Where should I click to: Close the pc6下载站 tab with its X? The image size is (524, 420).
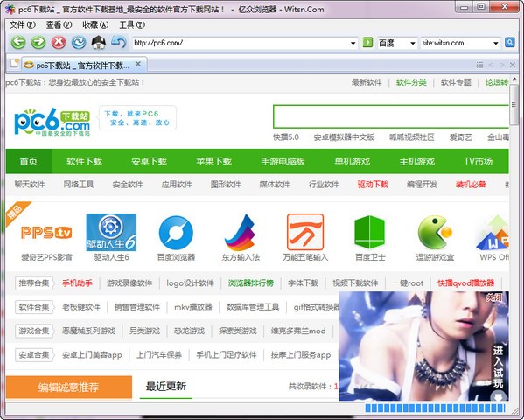[x=138, y=64]
